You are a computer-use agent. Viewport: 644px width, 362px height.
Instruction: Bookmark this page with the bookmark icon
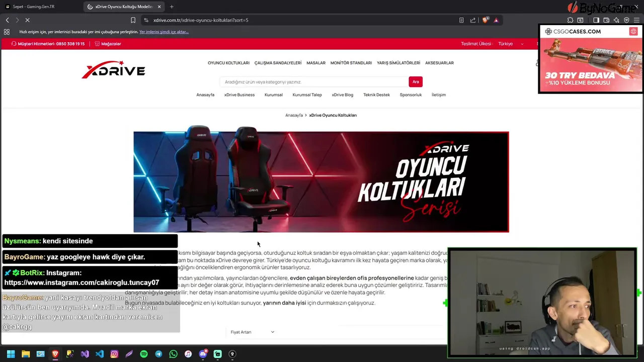point(133,20)
